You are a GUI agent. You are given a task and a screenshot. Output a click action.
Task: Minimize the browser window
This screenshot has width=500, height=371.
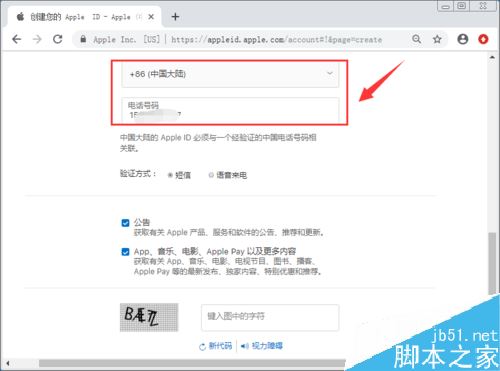pyautogui.click(x=445, y=6)
